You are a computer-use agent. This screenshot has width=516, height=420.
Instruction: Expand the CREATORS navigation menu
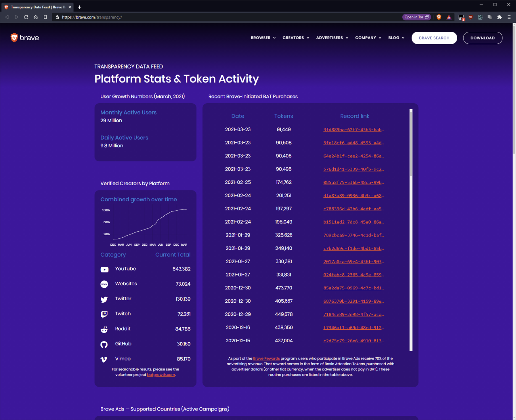[x=296, y=38]
